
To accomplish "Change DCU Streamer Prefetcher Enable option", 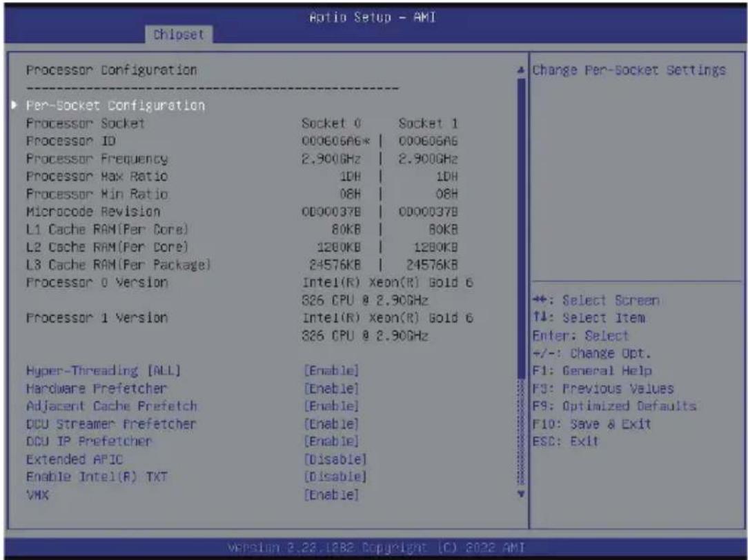I will [331, 423].
